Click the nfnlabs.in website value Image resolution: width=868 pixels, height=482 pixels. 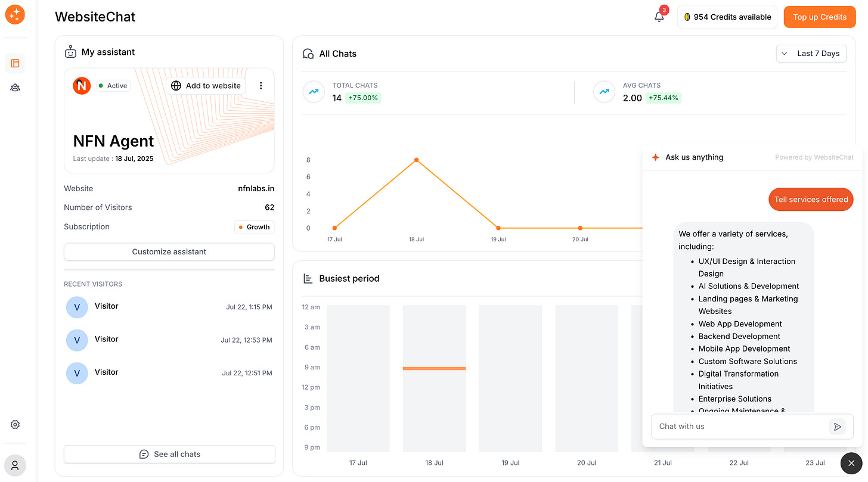pos(256,188)
